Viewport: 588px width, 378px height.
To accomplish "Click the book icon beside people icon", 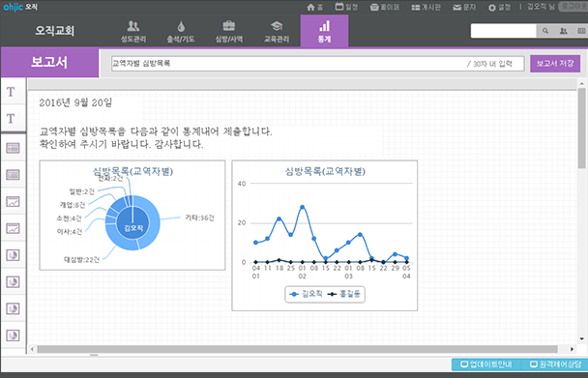I will click(x=581, y=31).
